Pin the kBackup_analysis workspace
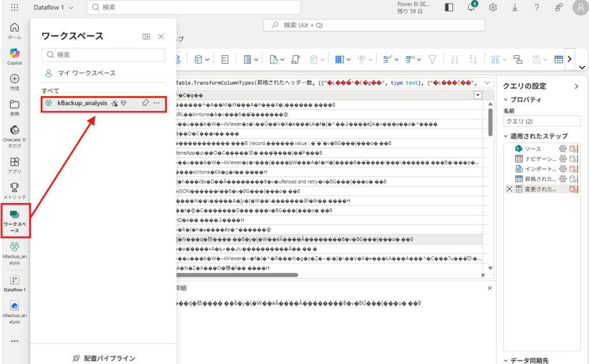 coord(146,103)
